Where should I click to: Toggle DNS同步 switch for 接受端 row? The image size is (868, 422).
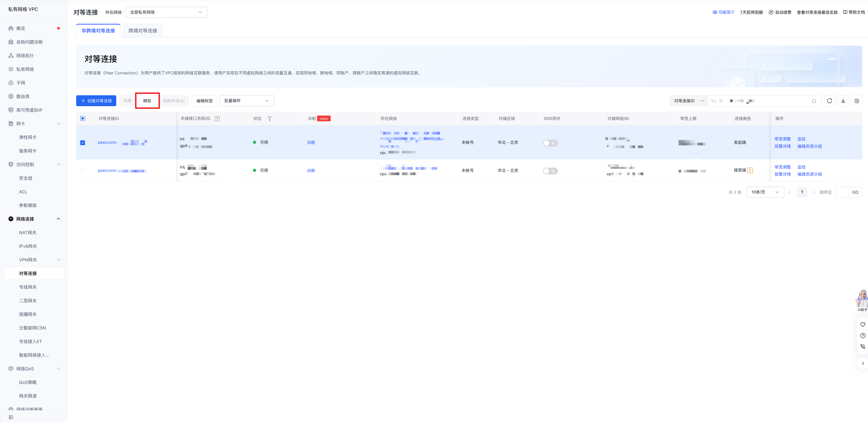point(550,171)
